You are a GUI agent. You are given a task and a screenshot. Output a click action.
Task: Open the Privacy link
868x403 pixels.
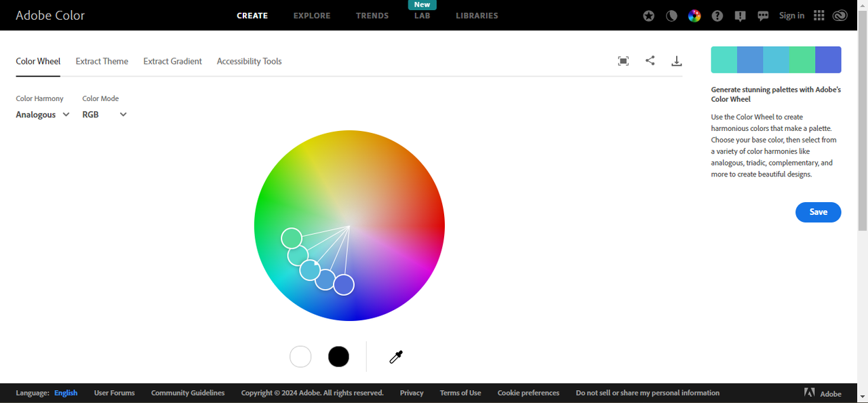(412, 393)
